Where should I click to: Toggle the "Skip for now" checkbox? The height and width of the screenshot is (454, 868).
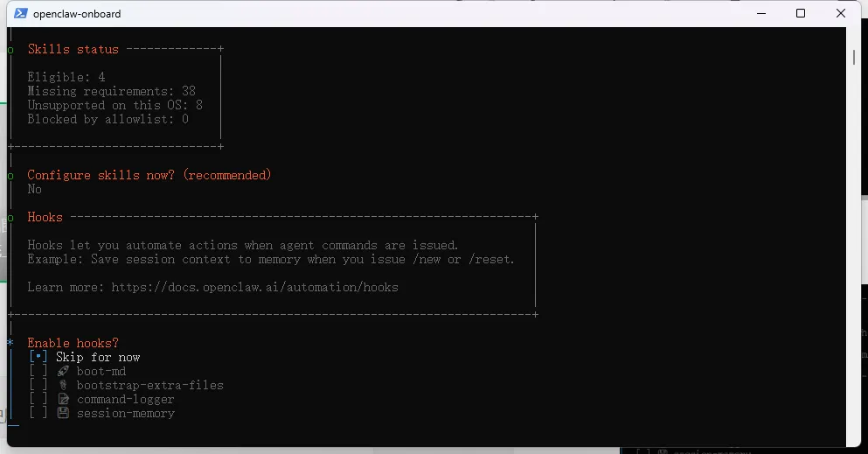pos(38,357)
